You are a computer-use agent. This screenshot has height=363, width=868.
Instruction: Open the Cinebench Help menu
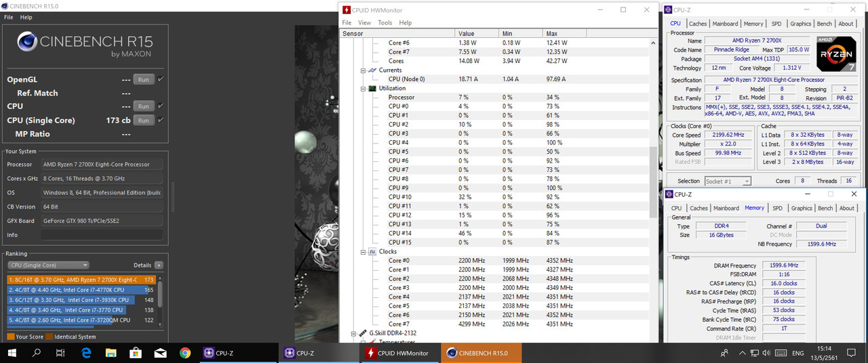pos(26,17)
